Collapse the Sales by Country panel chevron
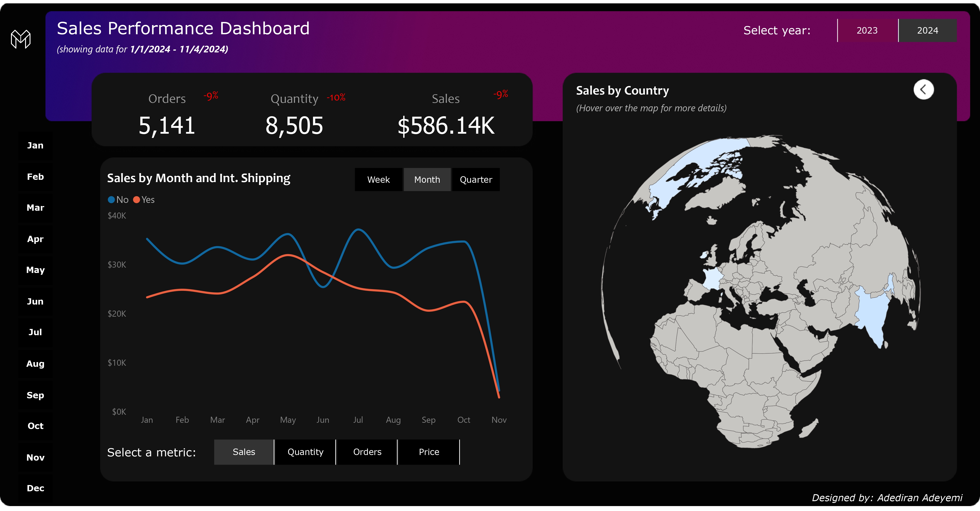 [923, 89]
